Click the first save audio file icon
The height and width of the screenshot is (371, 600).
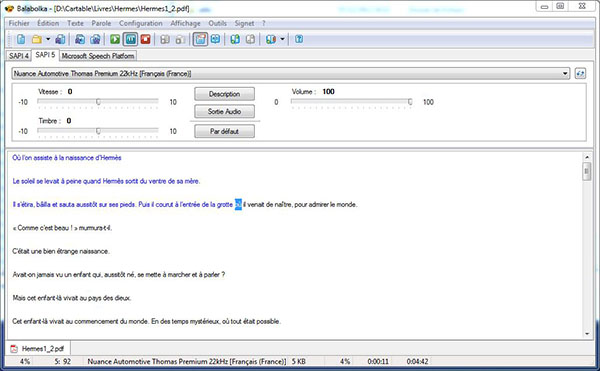point(80,39)
